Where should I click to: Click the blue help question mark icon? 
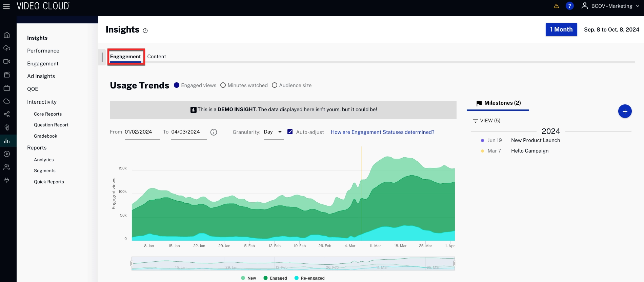coord(569,6)
